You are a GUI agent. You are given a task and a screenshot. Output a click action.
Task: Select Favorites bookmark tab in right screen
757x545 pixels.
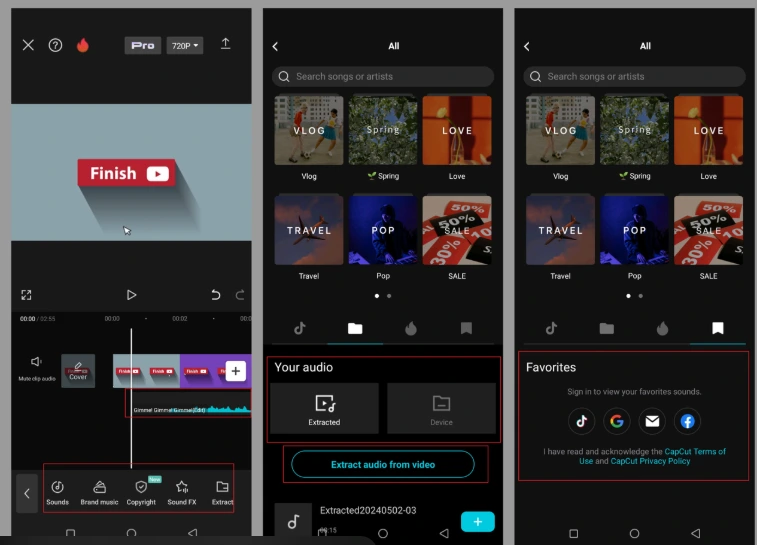[x=718, y=329]
